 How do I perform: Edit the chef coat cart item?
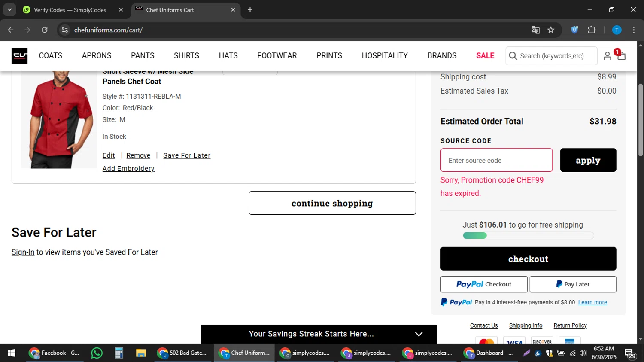point(109,155)
